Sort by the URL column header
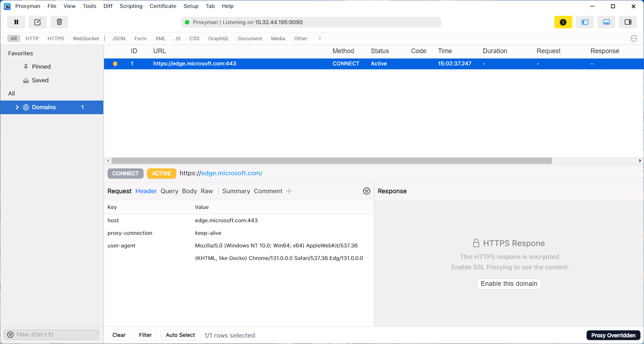 click(159, 51)
